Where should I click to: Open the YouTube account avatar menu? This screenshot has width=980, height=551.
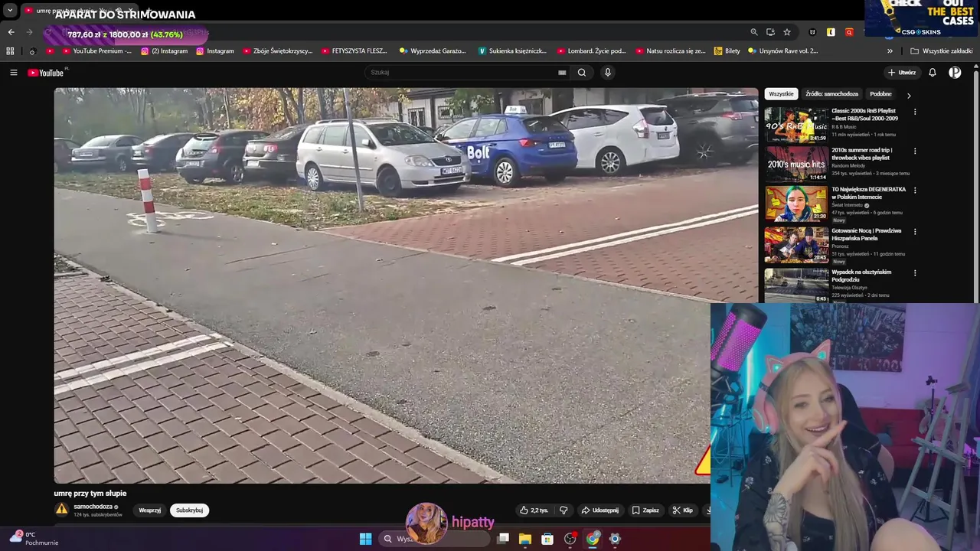tap(955, 73)
